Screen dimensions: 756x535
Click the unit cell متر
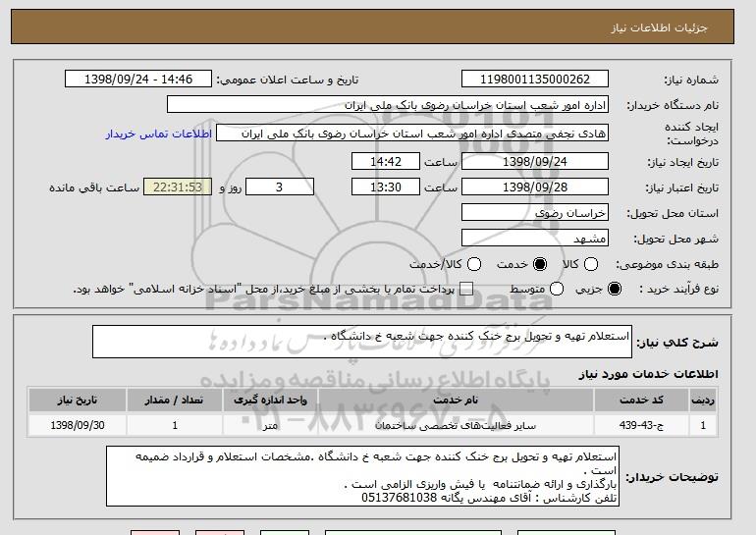tap(270, 425)
